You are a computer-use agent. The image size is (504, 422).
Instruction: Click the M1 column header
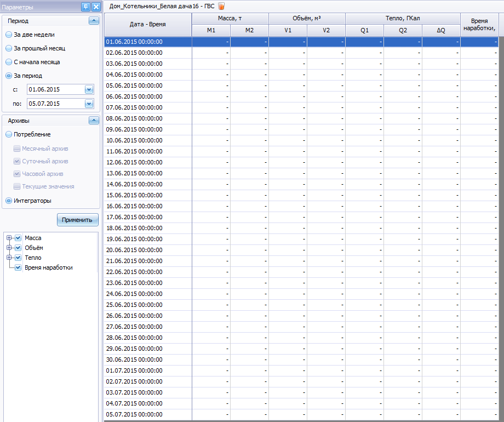tap(211, 30)
